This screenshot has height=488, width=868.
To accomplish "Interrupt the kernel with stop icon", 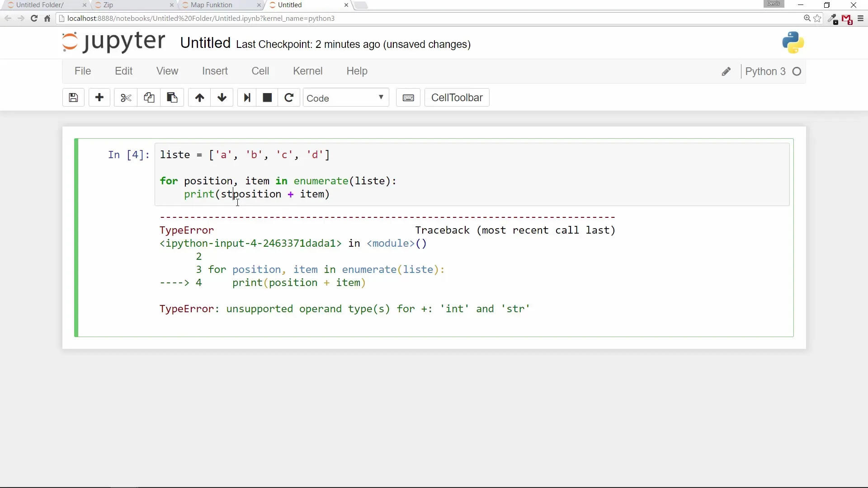I will click(267, 98).
